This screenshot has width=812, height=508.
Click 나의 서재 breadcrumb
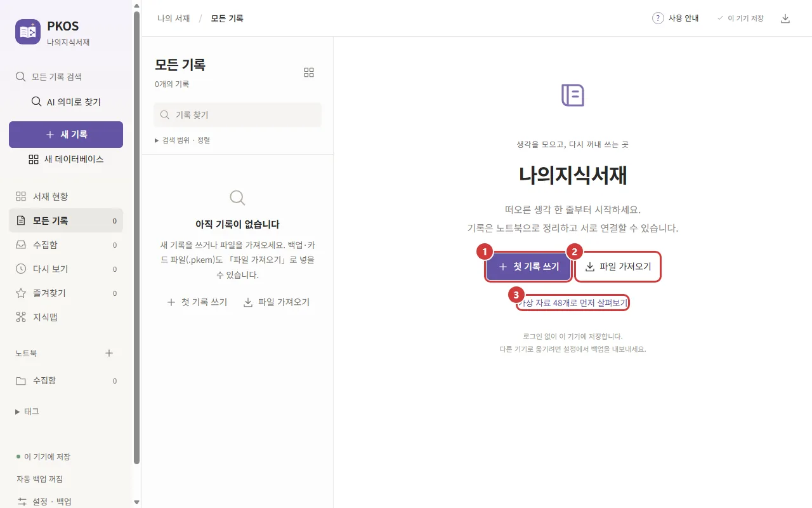pyautogui.click(x=174, y=18)
